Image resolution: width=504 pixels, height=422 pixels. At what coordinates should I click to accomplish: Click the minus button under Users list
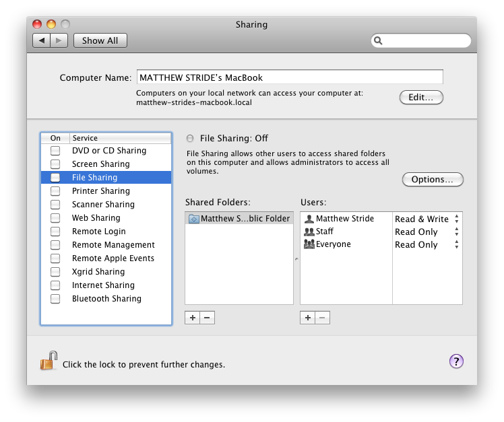click(322, 318)
